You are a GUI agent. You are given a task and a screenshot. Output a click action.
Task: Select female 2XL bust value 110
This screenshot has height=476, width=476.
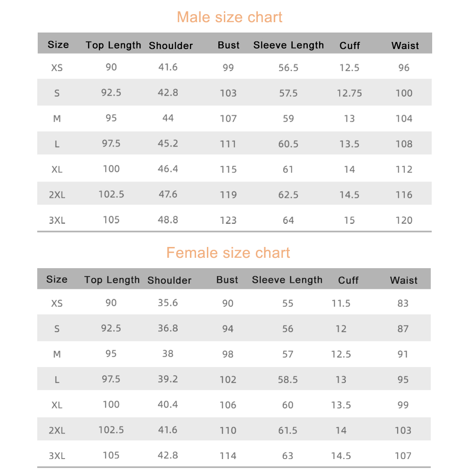(x=228, y=430)
